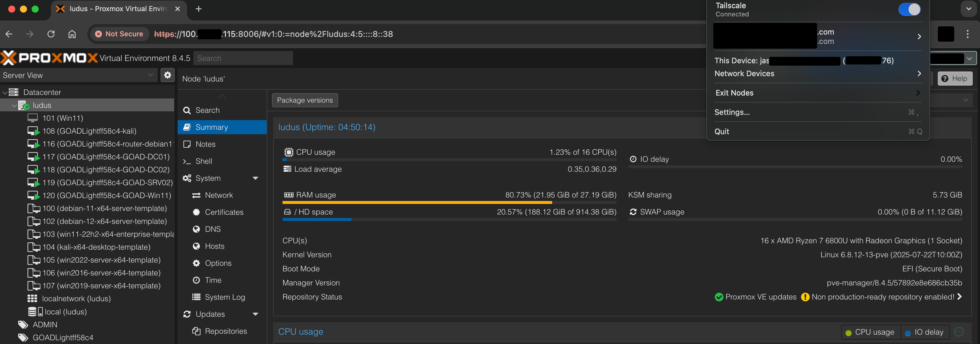Click the Server View gear settings icon
Viewport: 980px width, 344px height.
point(167,75)
